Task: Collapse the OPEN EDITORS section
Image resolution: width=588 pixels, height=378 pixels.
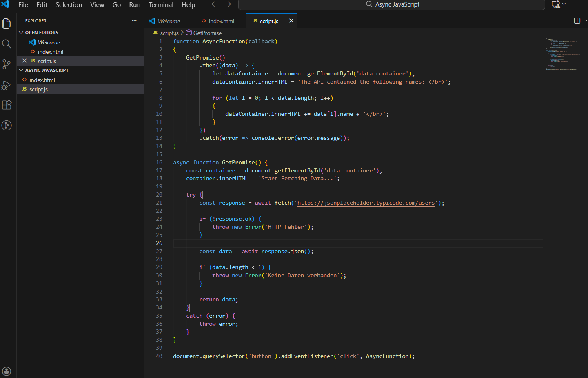Action: click(21, 32)
